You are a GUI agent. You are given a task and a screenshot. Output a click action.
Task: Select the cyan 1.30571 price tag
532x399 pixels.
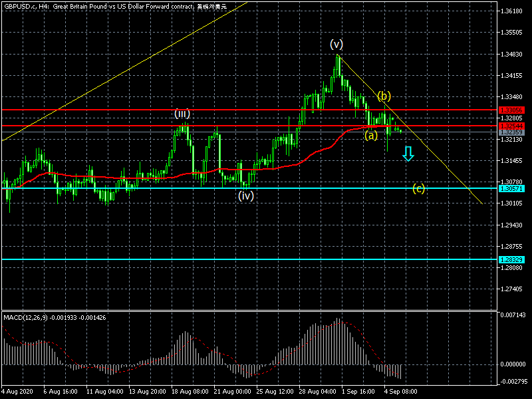pyautogui.click(x=511, y=189)
